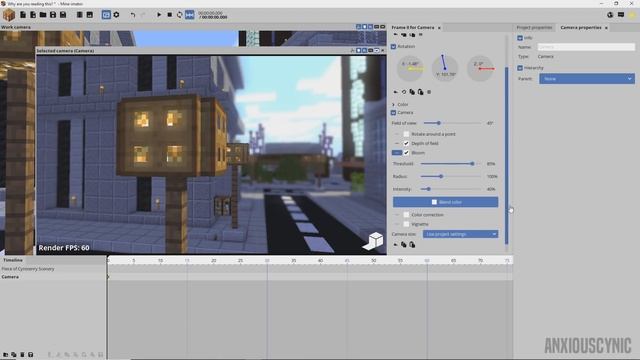Collapse the Info section
Screen dimensions: 640x360
pyautogui.click(x=520, y=38)
